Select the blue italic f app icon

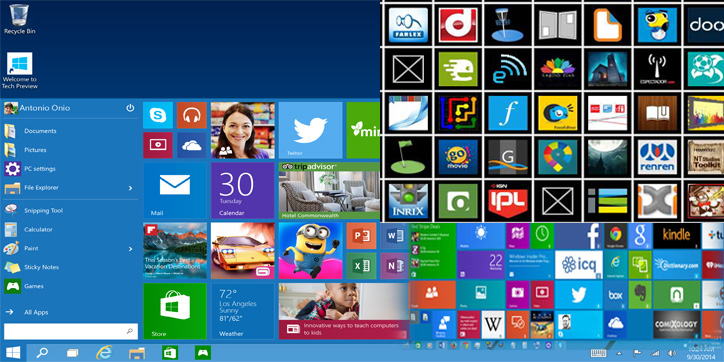click(508, 113)
